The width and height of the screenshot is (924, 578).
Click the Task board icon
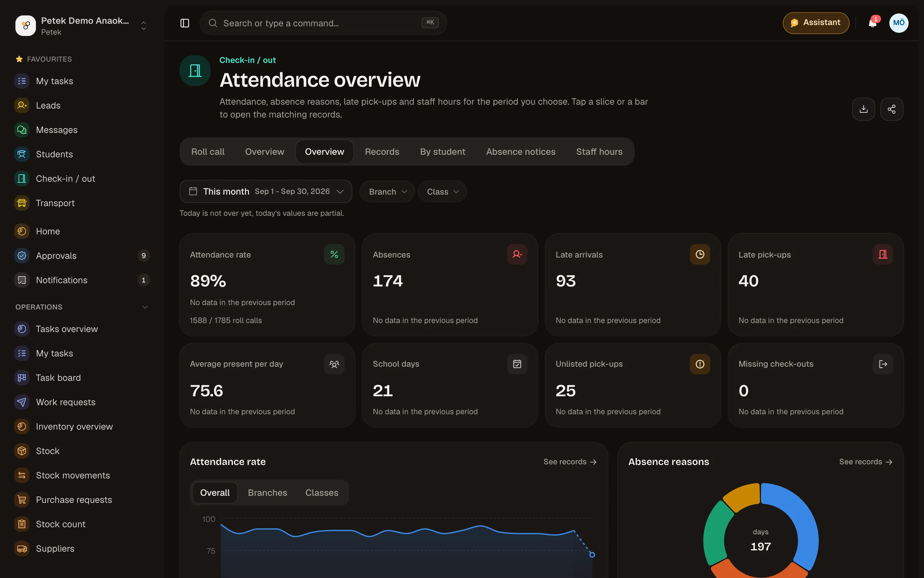(x=22, y=378)
